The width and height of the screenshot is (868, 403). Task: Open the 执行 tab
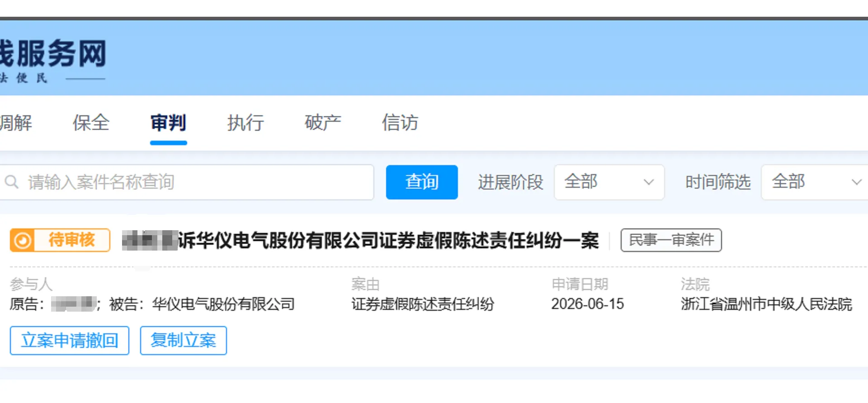(x=245, y=123)
